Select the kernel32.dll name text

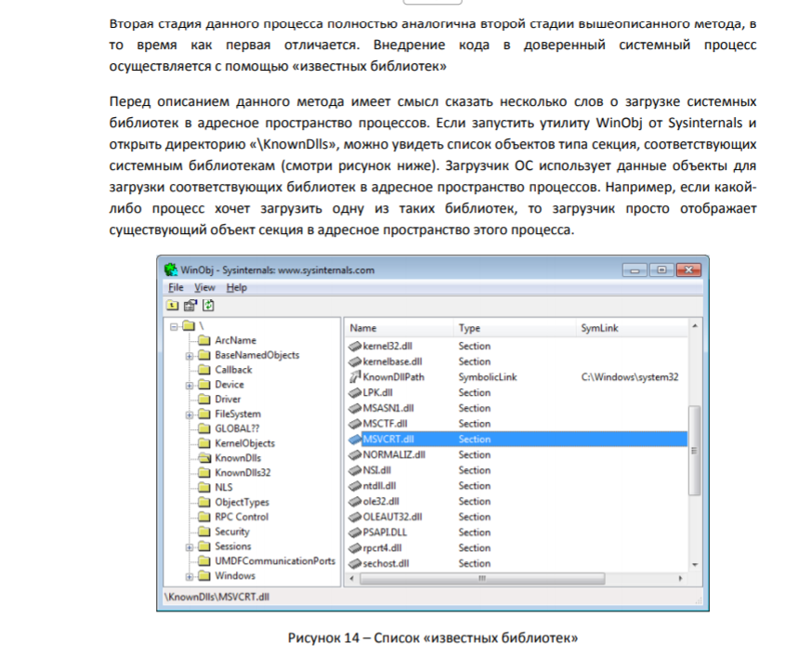pos(387,346)
